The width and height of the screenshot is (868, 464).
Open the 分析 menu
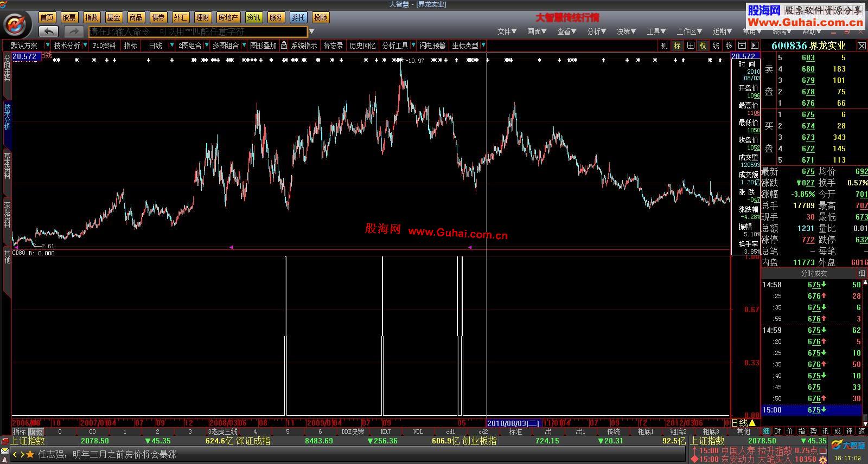[596, 31]
